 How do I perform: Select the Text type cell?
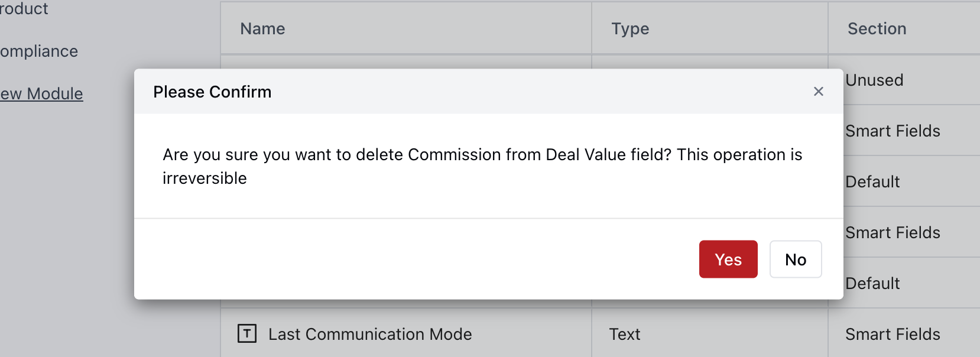coord(625,335)
